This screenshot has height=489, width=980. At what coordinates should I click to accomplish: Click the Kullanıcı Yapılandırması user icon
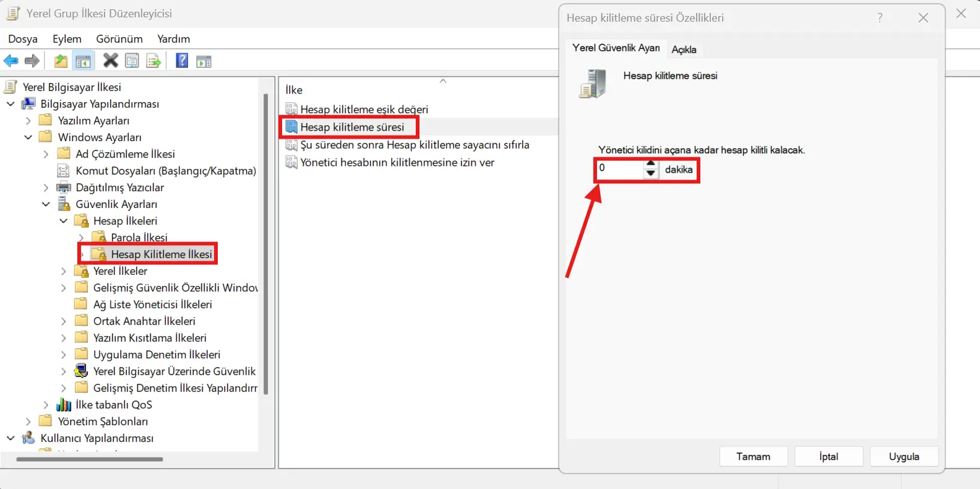click(28, 438)
